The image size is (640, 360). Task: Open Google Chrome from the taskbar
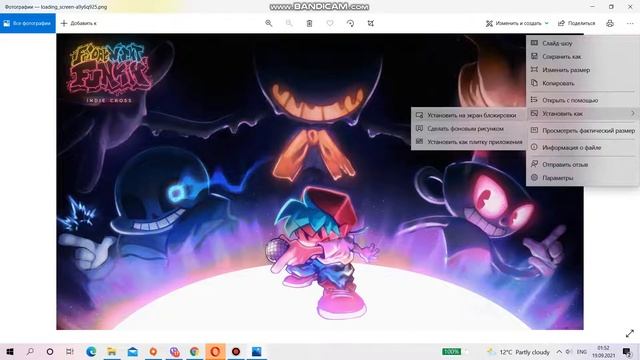[194, 351]
